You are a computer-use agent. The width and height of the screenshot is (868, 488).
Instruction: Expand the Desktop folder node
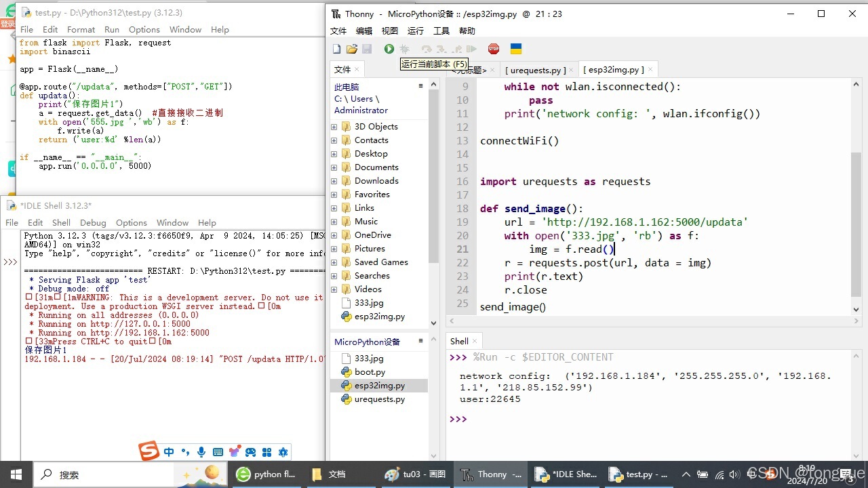[x=334, y=154]
